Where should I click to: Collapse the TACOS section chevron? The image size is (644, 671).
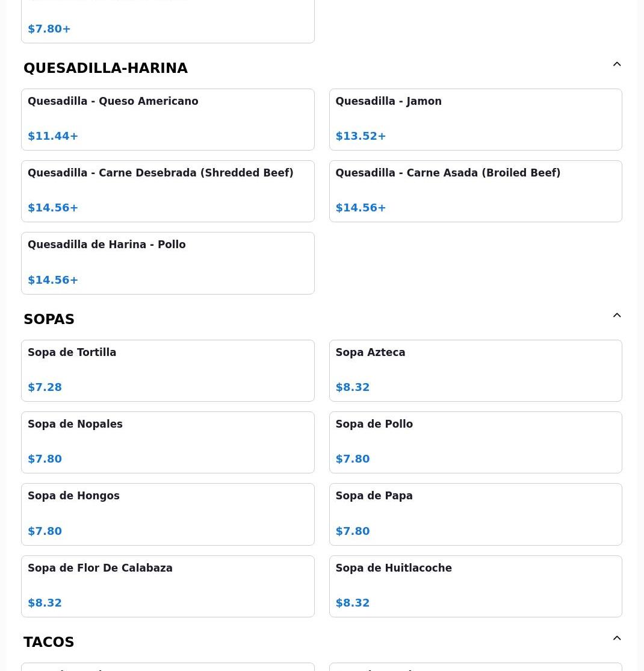click(617, 638)
